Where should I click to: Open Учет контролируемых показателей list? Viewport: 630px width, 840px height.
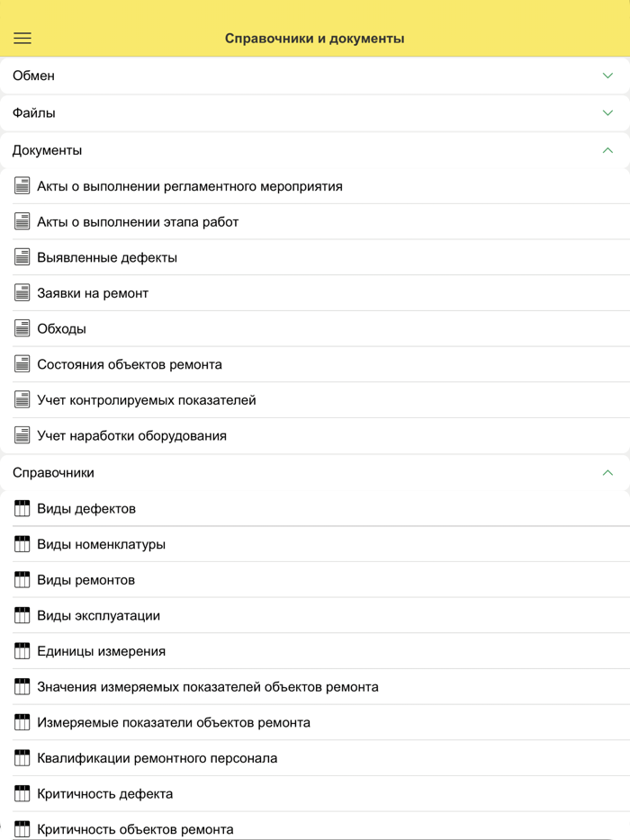point(147,400)
